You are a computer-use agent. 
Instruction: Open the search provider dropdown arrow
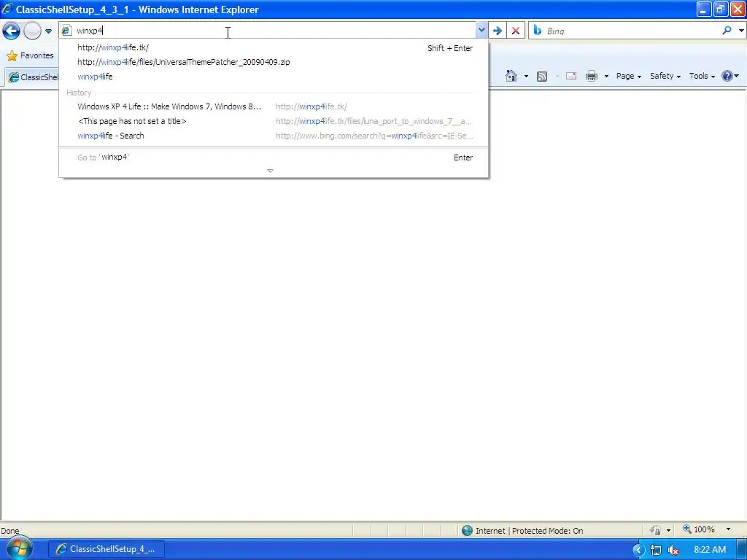tap(741, 31)
